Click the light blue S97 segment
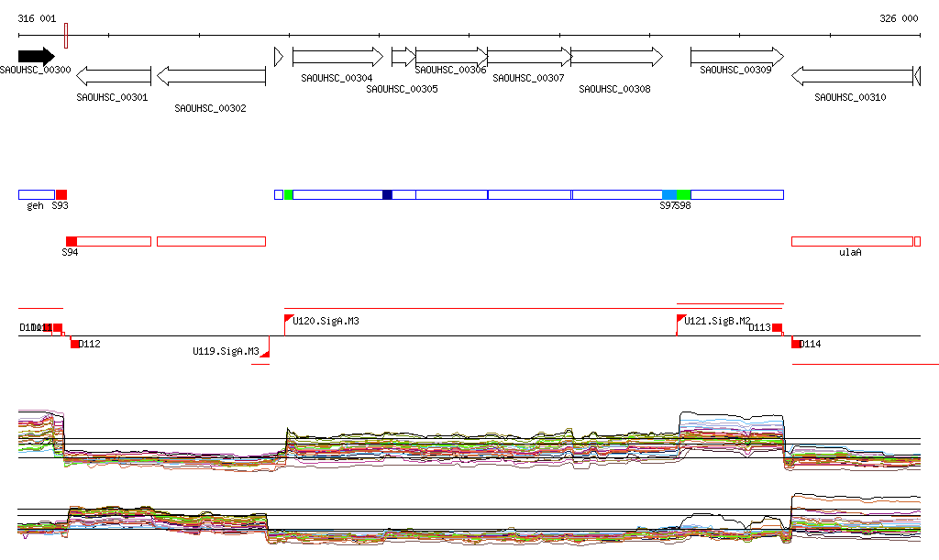 click(669, 194)
